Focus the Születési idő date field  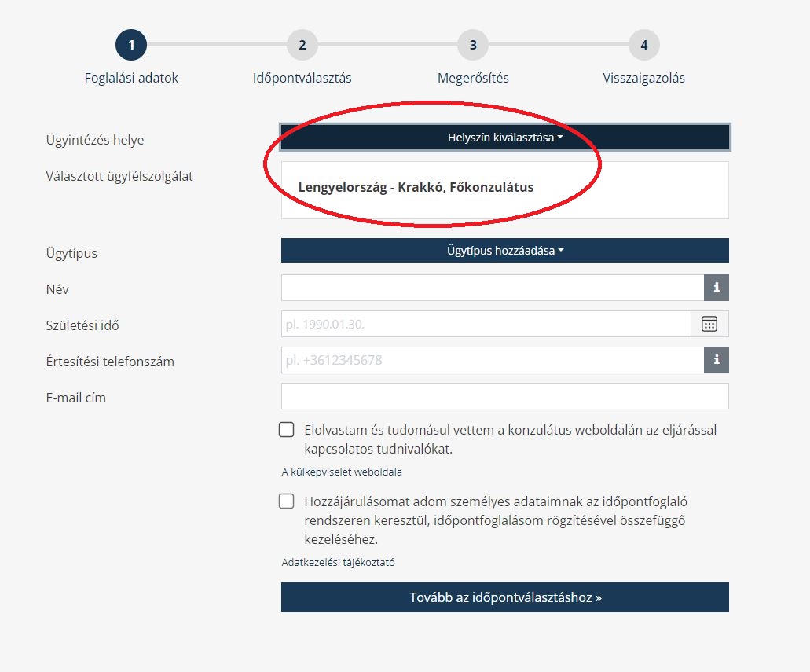[x=486, y=324]
